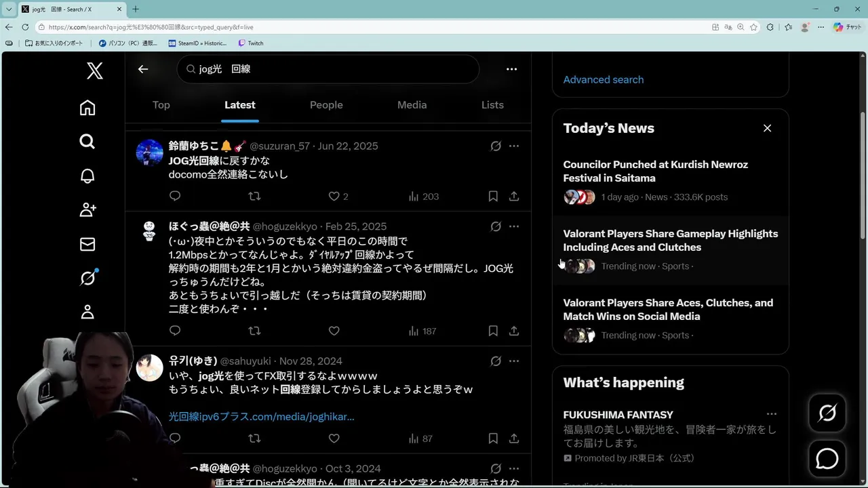Screen dimensions: 868x488
Task: Open a new browser tab
Action: click(x=136, y=9)
